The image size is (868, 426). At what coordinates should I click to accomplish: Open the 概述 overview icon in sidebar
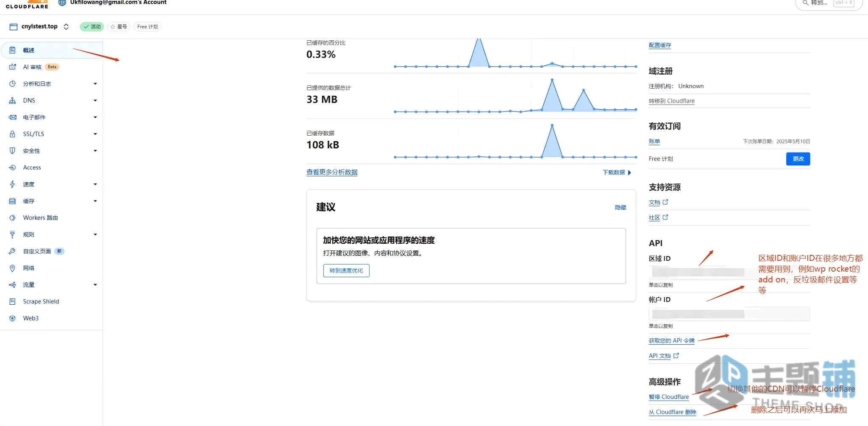12,50
